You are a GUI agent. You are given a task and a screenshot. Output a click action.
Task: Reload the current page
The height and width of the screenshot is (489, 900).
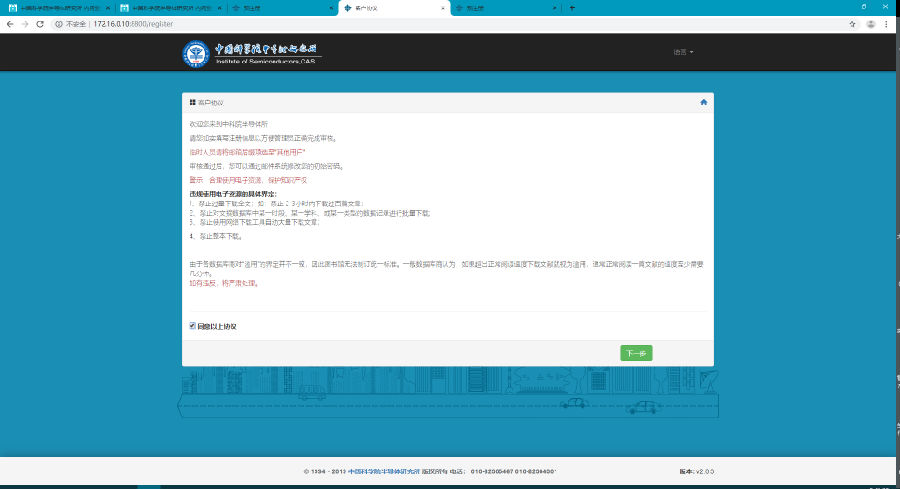40,23
